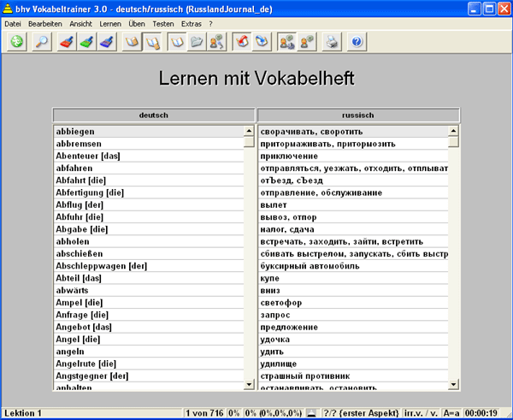513x420 pixels.
Task: Click the '{erster Aspekt}' status field
Action: pos(369,413)
